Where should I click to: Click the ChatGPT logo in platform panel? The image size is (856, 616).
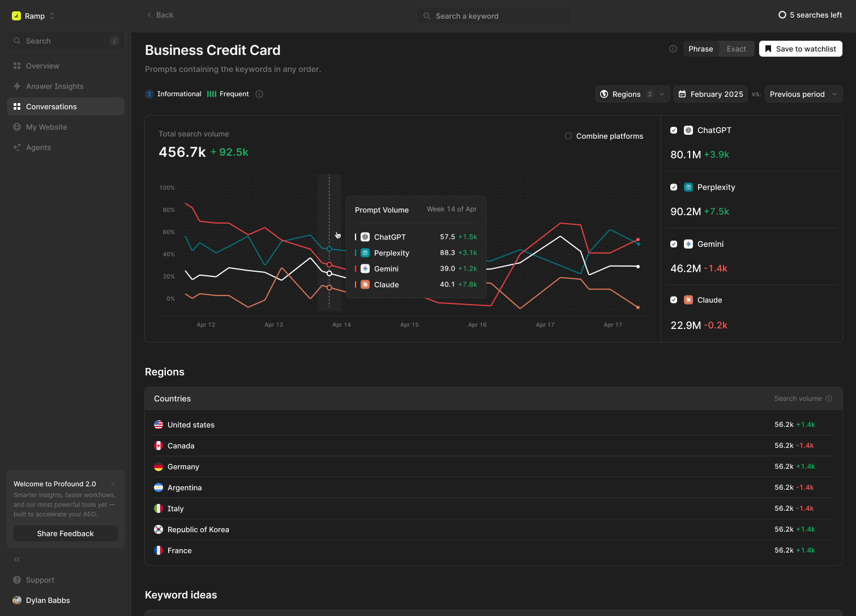click(688, 130)
